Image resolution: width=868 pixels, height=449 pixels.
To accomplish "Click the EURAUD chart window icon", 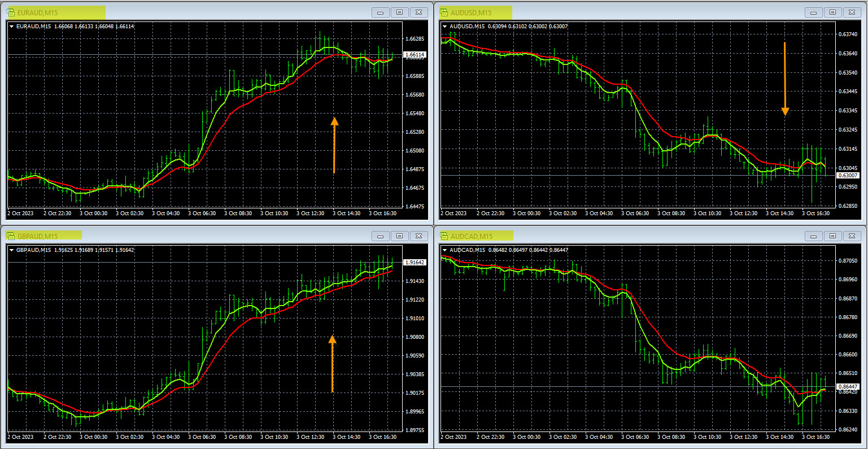I will [x=11, y=12].
